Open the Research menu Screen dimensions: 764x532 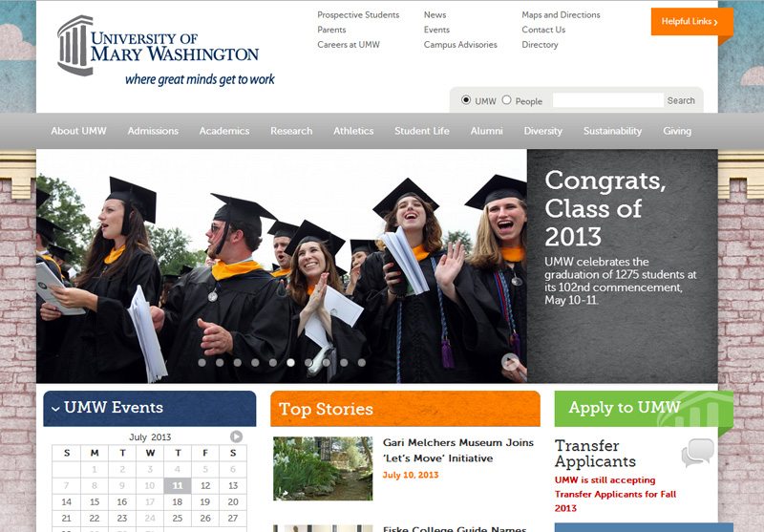[x=291, y=131]
